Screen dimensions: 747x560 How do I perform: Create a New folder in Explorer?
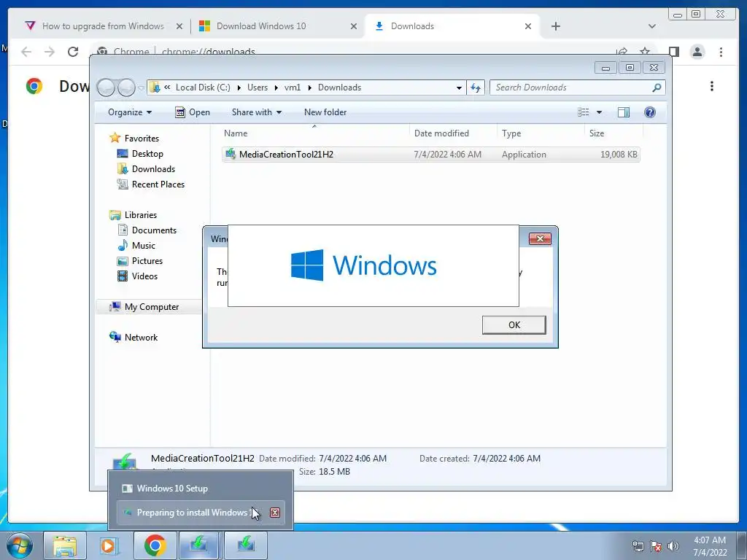pyautogui.click(x=325, y=112)
